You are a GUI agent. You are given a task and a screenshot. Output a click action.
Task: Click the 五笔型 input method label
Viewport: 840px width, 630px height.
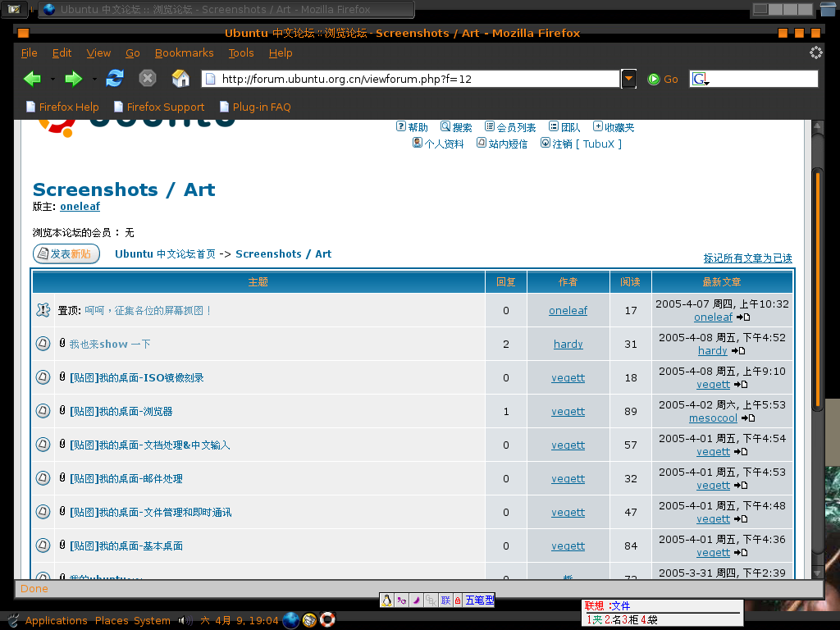click(x=479, y=600)
